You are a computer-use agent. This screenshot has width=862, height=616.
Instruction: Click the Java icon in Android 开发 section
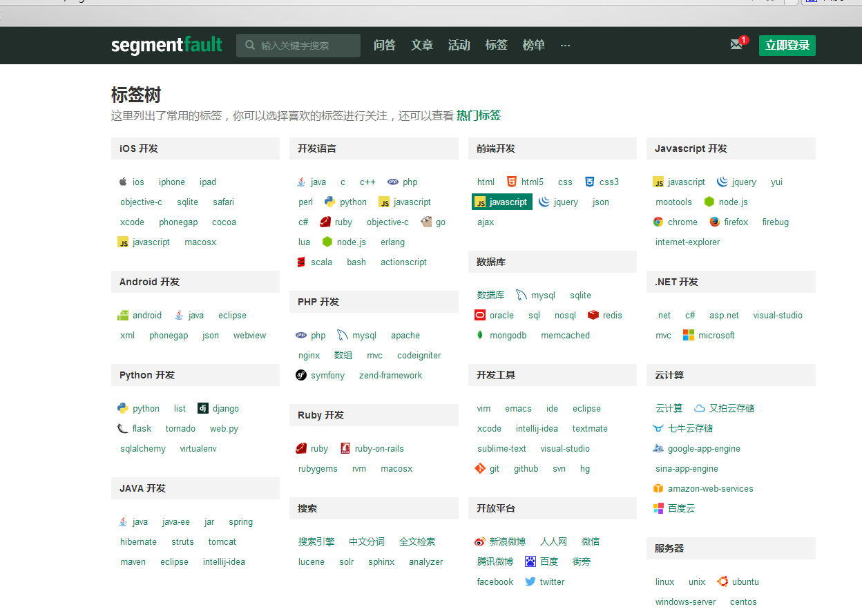coord(179,315)
